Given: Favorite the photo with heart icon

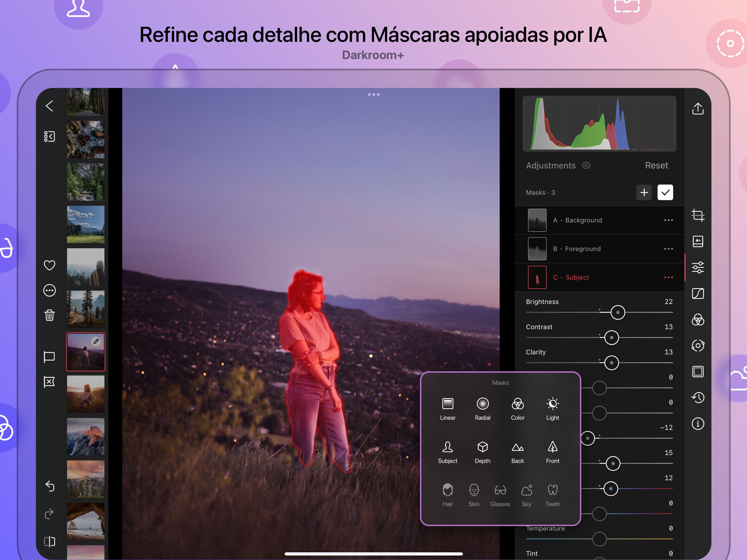Looking at the screenshot, I should [x=50, y=265].
